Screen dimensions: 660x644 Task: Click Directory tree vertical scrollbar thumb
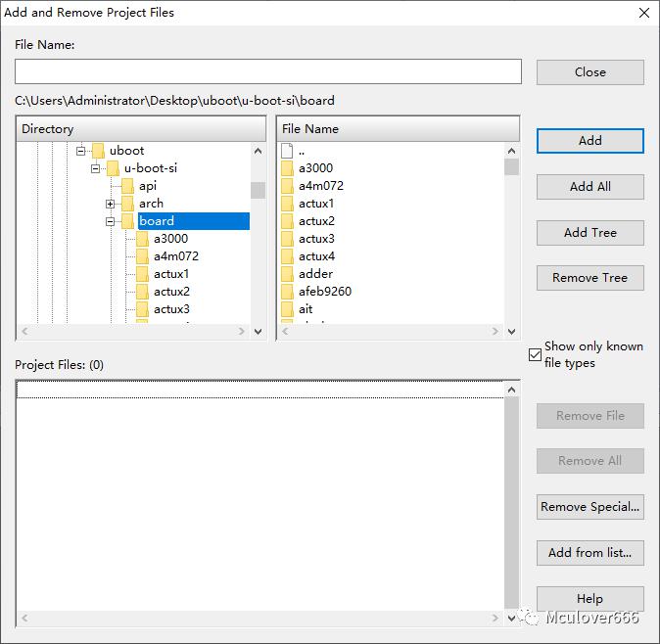258,190
